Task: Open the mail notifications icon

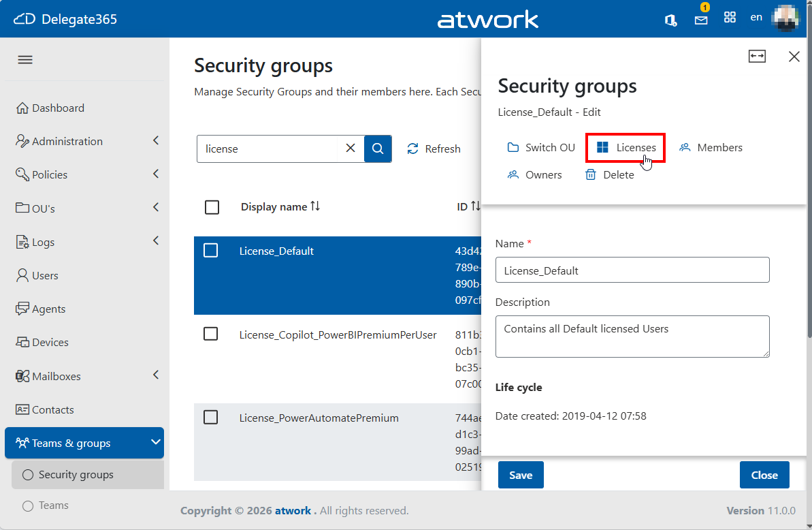Action: [700, 20]
